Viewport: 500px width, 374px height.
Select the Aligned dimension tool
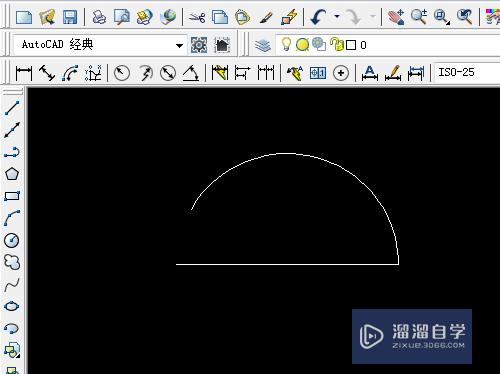(47, 73)
